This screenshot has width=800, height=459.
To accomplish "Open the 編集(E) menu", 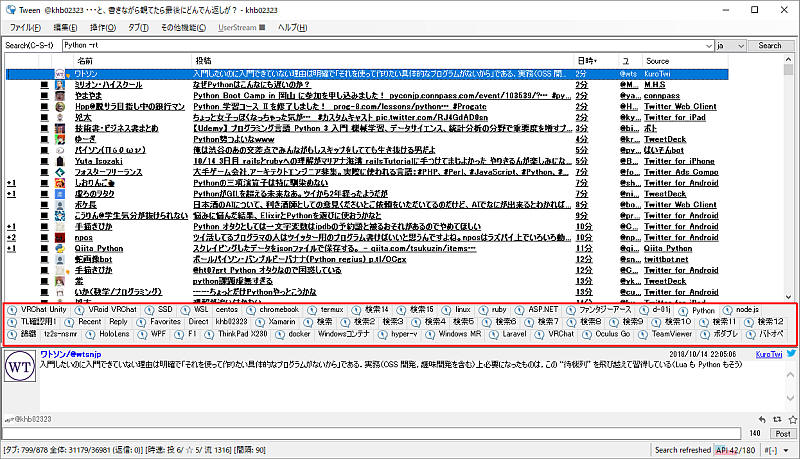I will pos(65,28).
